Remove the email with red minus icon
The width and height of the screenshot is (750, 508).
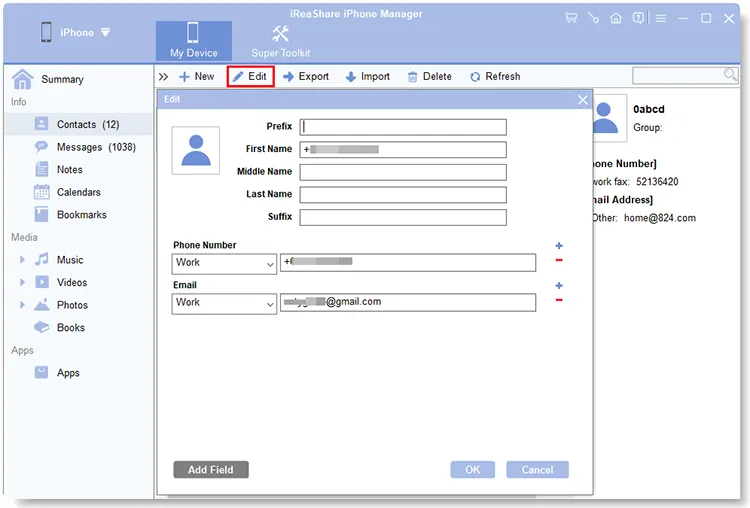559,300
